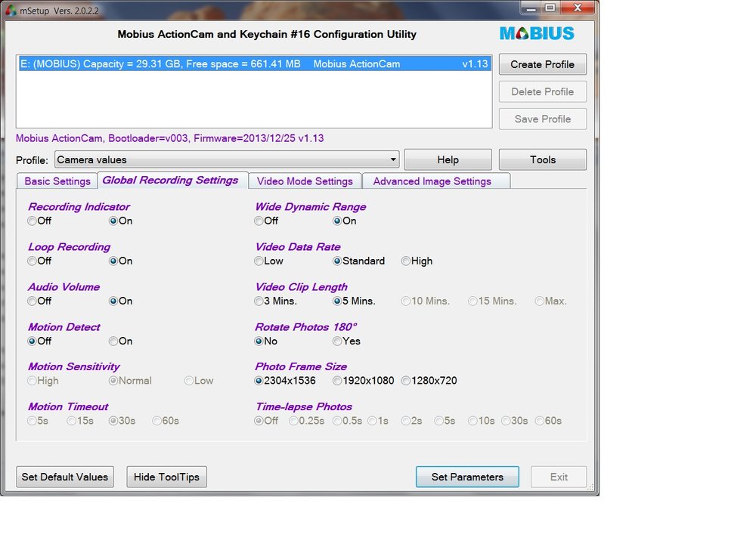
Task: Click the mSetup app icon in title bar
Action: point(11,10)
